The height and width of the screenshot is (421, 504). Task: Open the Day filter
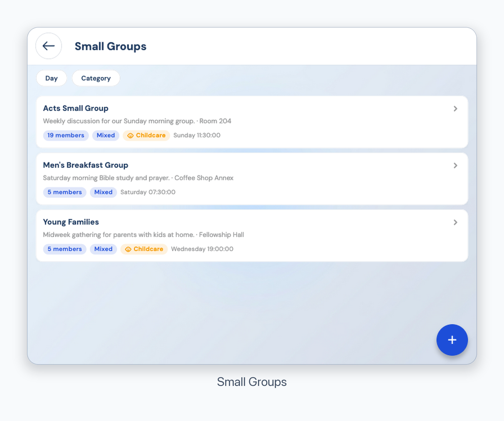tap(51, 78)
